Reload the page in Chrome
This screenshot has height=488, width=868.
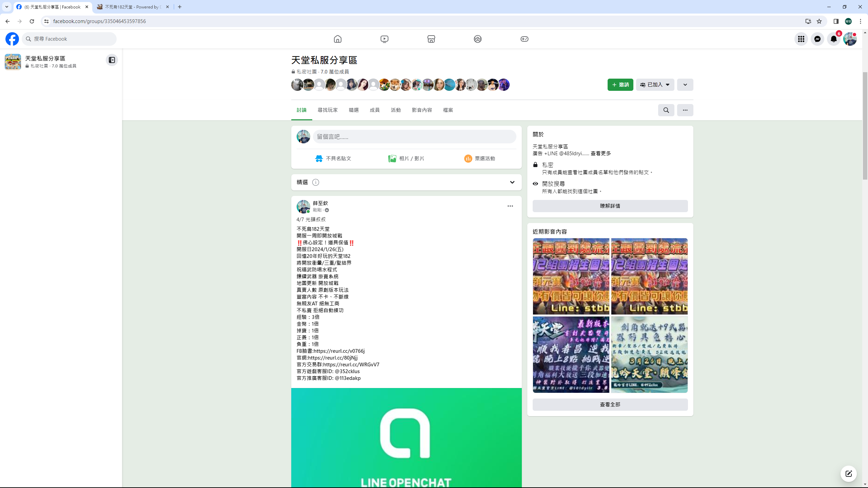[32, 21]
